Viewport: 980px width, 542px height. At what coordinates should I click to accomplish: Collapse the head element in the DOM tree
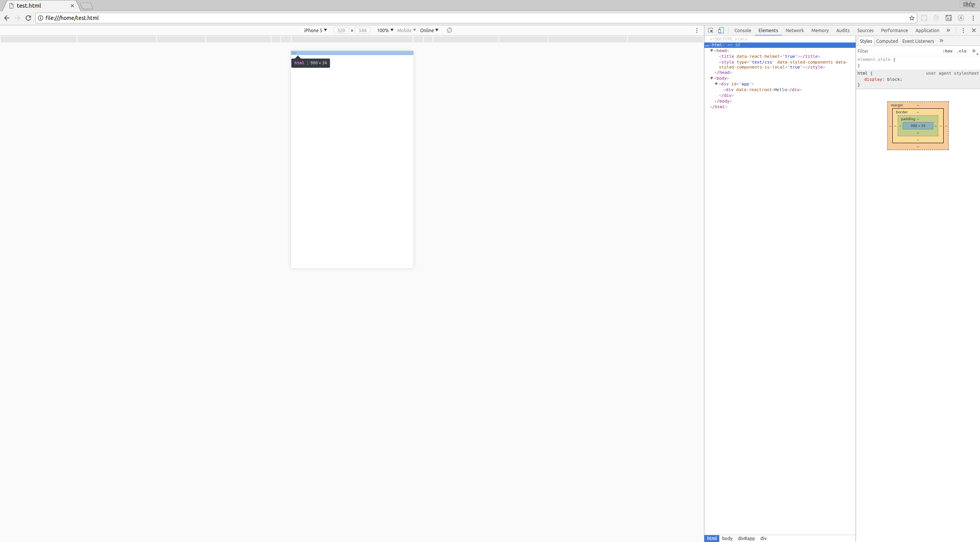712,51
